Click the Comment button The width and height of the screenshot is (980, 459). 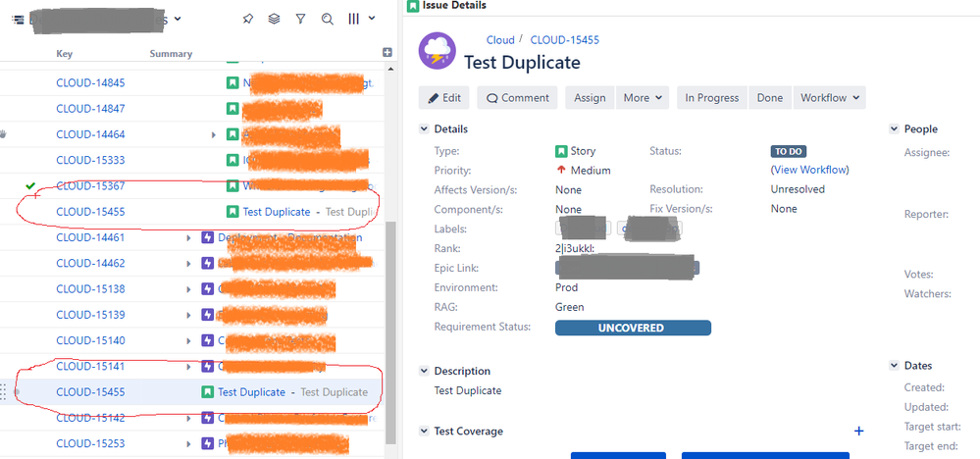click(518, 98)
